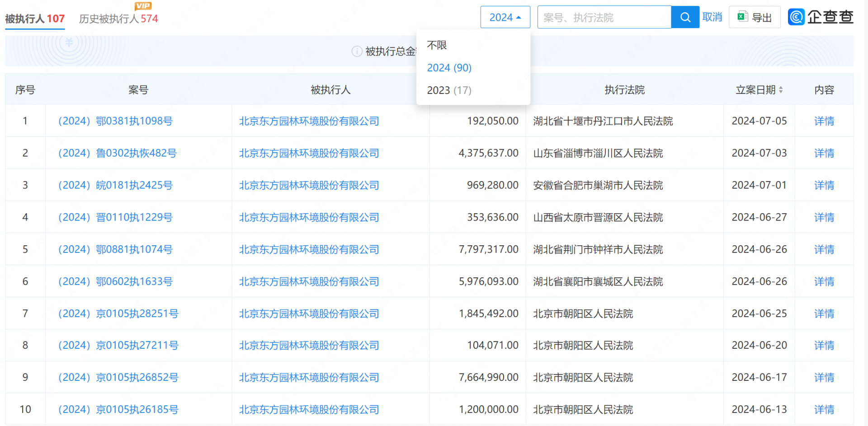Screen dimensions: 868x426
Task: Sort by 立案日期 arrows icon
Action: tap(781, 90)
